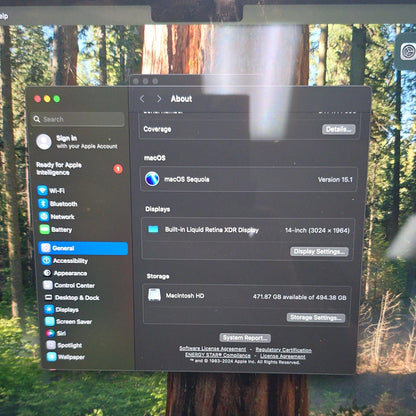416x416 pixels.
Task: Click the green Battery icon
Action: 45,229
